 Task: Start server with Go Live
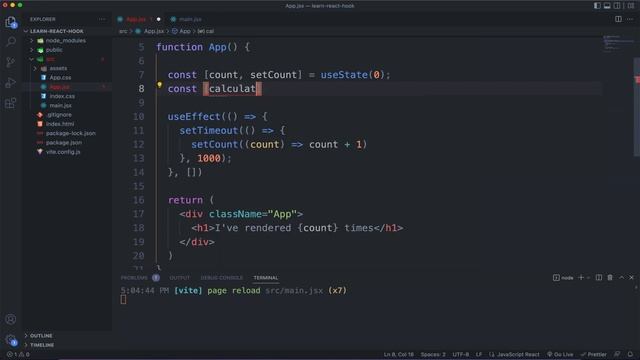560,354
